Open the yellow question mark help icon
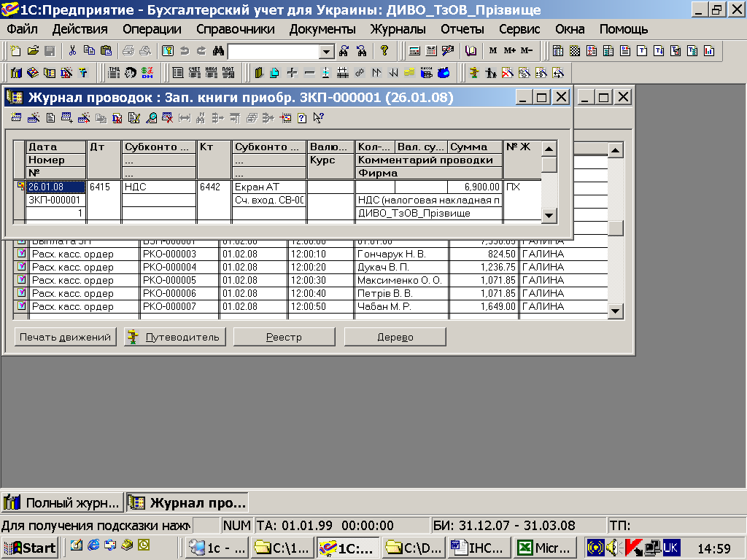The width and height of the screenshot is (747, 560). pos(384,50)
